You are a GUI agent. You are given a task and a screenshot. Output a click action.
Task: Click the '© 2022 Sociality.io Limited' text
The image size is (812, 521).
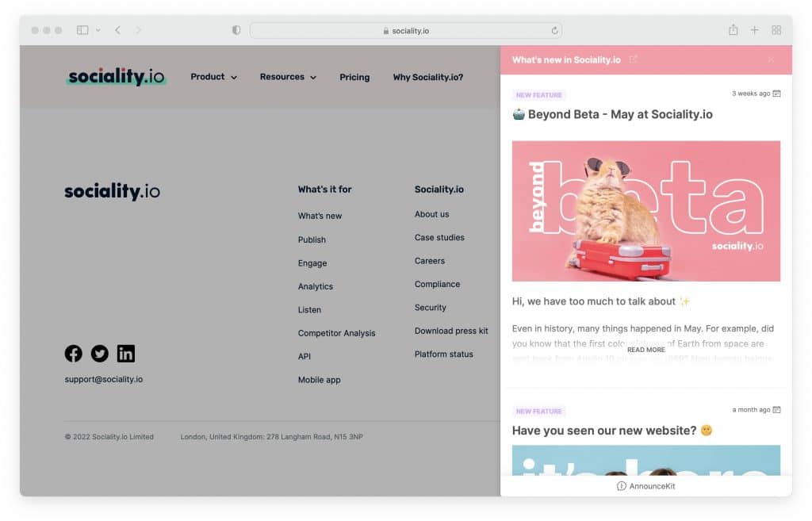[109, 437]
